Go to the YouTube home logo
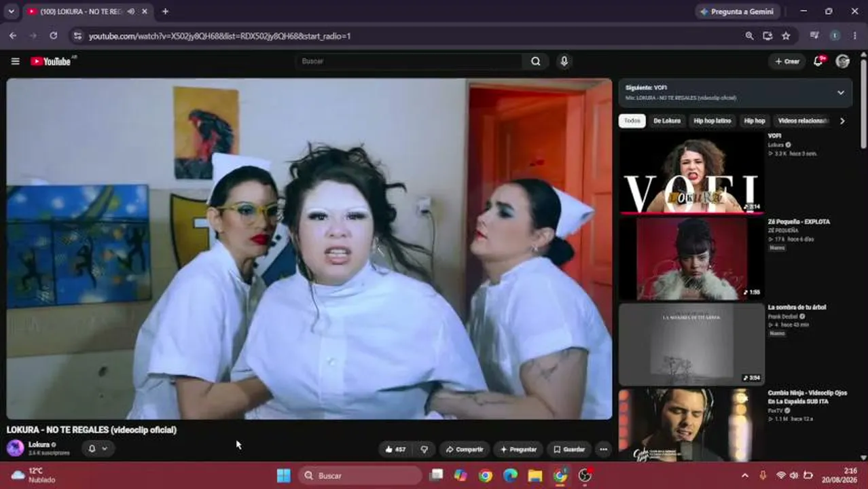Image resolution: width=868 pixels, height=489 pixels. pos(51,61)
